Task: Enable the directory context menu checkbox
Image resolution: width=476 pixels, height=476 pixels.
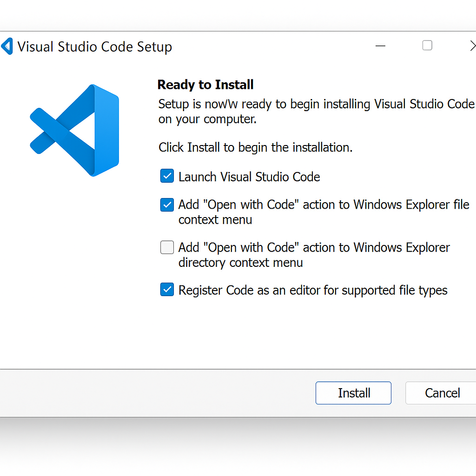Action: point(167,247)
